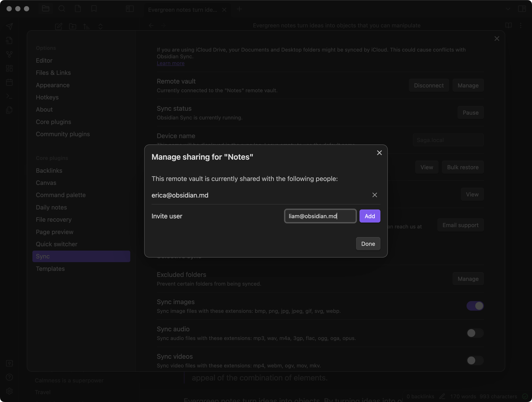Change the sort order of files
Image resolution: width=532 pixels, height=402 pixels.
pyautogui.click(x=86, y=27)
